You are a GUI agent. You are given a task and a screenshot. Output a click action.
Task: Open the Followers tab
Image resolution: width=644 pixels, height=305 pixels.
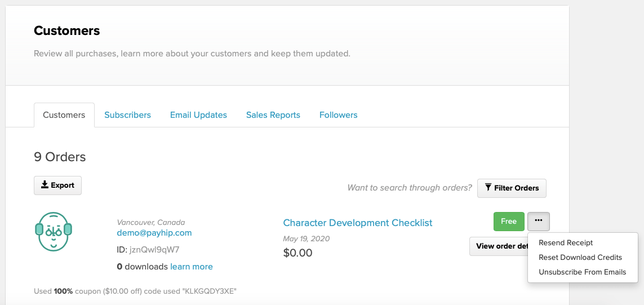(339, 115)
